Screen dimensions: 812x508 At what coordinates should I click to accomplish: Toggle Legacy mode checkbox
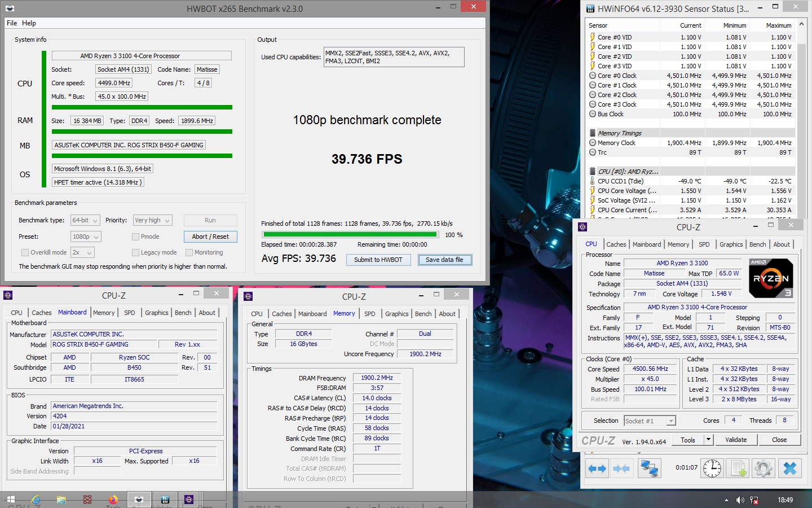[135, 252]
